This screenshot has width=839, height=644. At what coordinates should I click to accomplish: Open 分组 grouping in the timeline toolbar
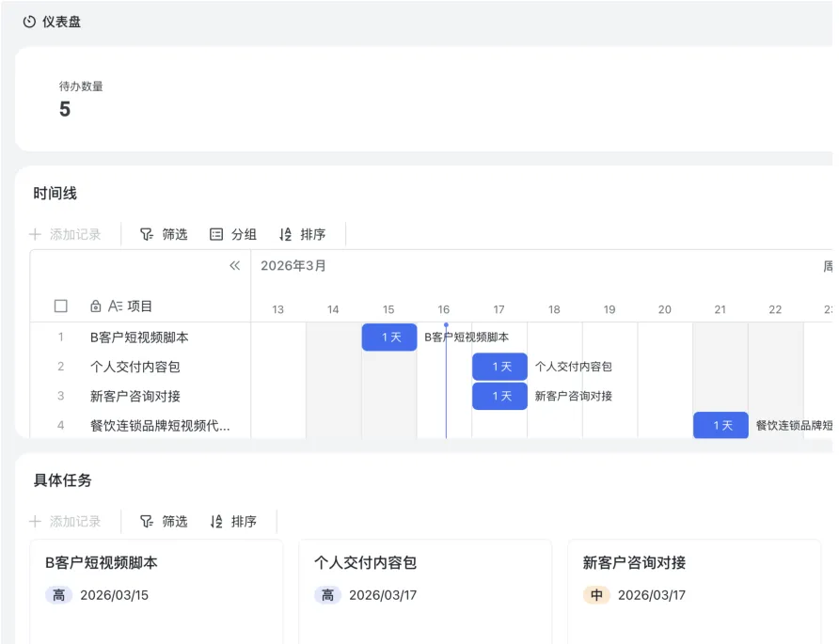(232, 234)
